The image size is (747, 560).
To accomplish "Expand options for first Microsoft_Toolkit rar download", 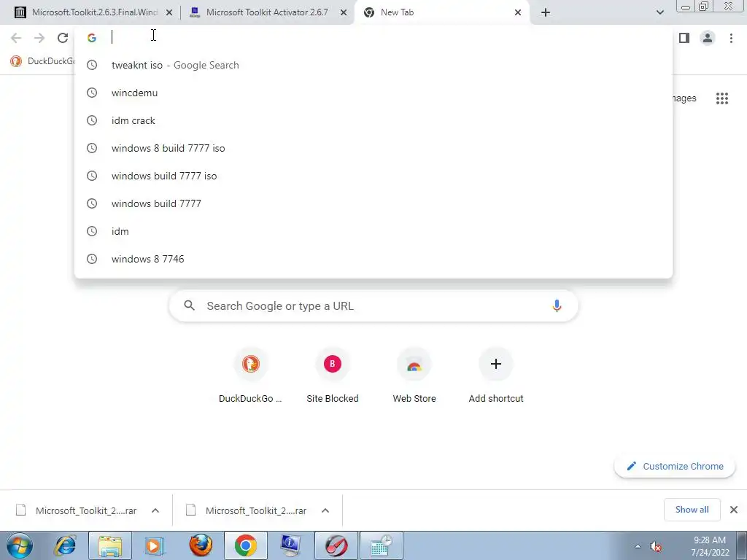I will 155,510.
